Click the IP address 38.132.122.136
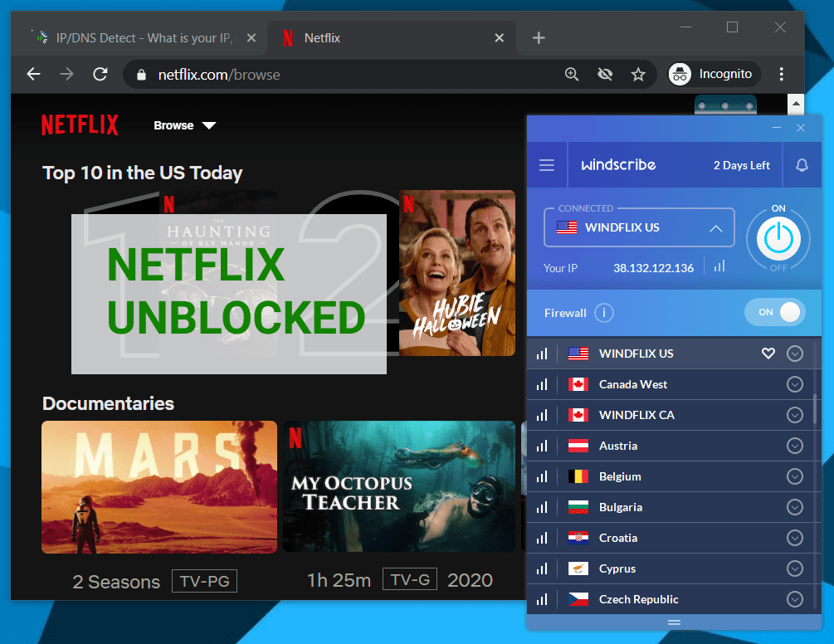834x644 pixels. tap(653, 268)
